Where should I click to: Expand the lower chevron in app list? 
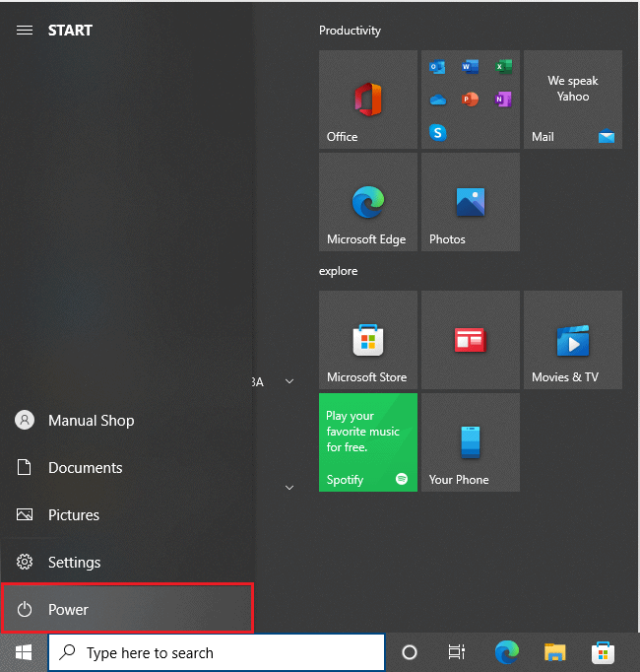tap(289, 487)
